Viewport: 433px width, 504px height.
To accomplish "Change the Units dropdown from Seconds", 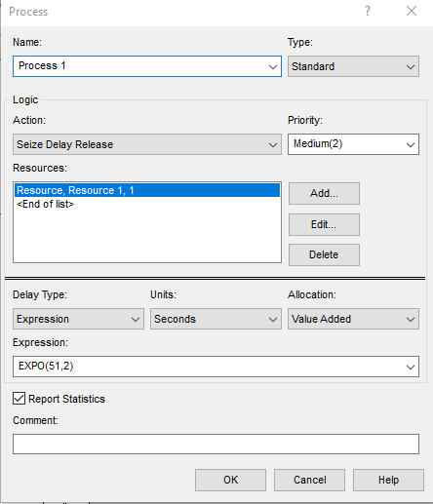I will (216, 319).
